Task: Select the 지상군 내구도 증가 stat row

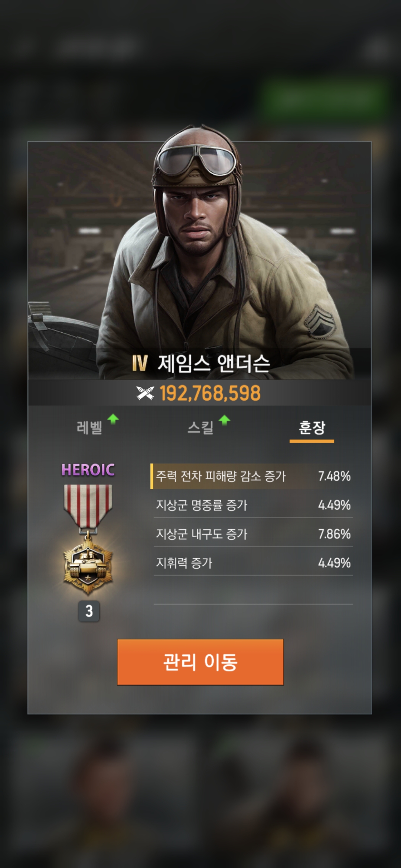Action: coord(253,534)
